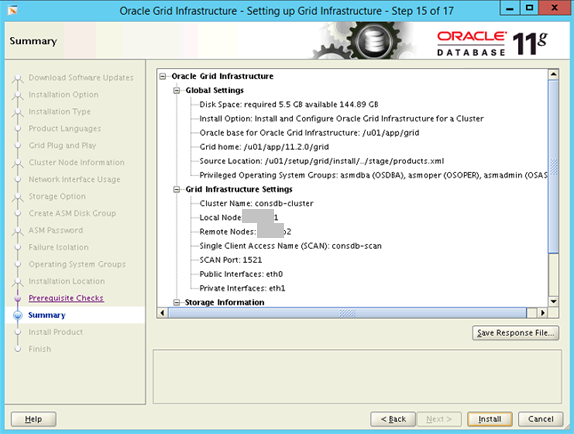Open the Prerequisite Checks step link

[x=66, y=298]
